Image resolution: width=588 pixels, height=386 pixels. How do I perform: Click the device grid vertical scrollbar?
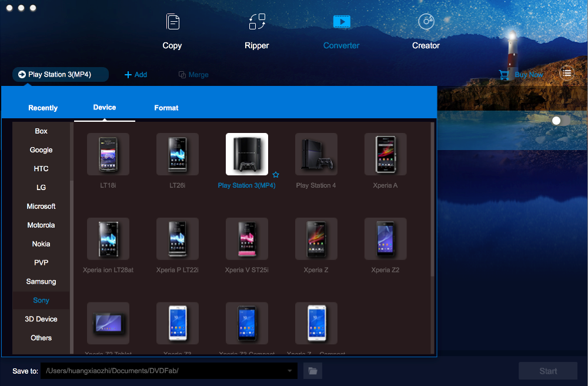pyautogui.click(x=432, y=199)
